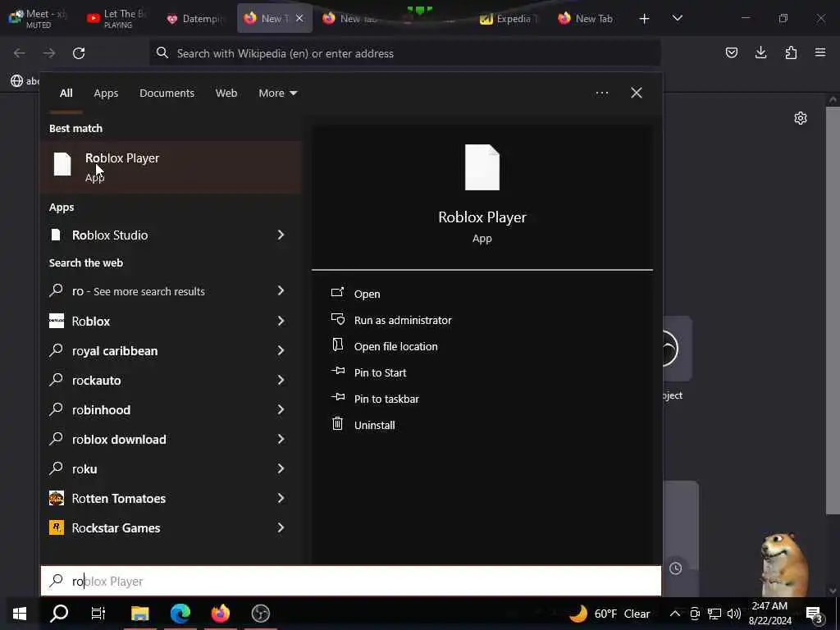
Task: Open the notification center icon
Action: pos(813,614)
